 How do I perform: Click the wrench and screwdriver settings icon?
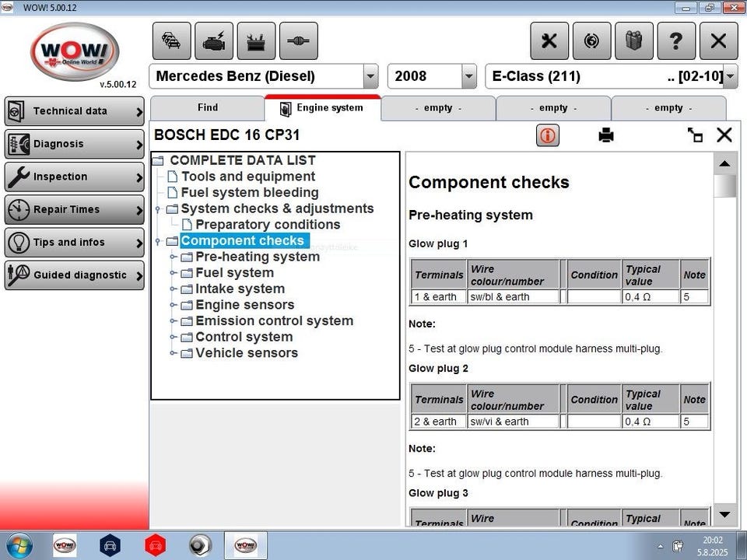[x=549, y=41]
